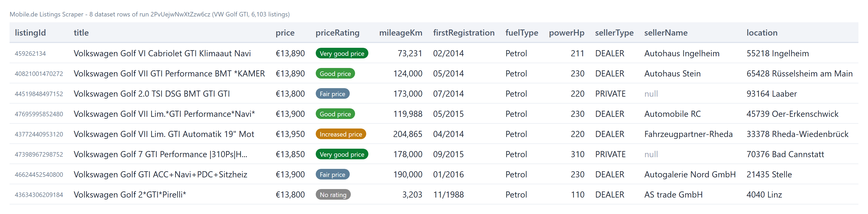This screenshot has height=214, width=868.
Task: Select seller name 'Fahrzeugpartner-Rheda'
Action: 688,134
